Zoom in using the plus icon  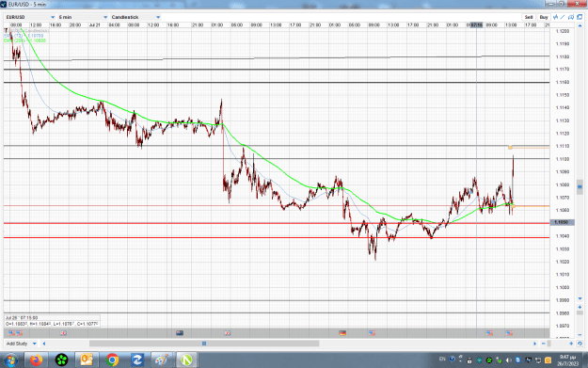tap(571, 344)
